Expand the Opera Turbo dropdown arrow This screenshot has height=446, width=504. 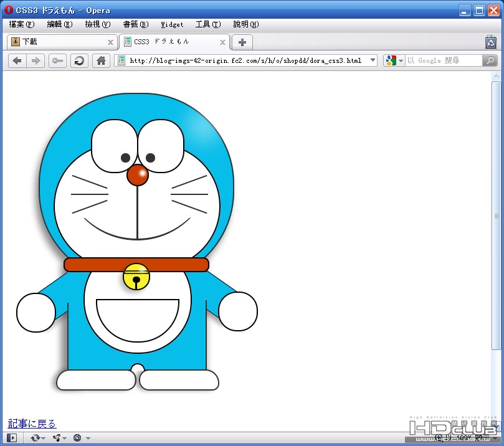(88, 438)
